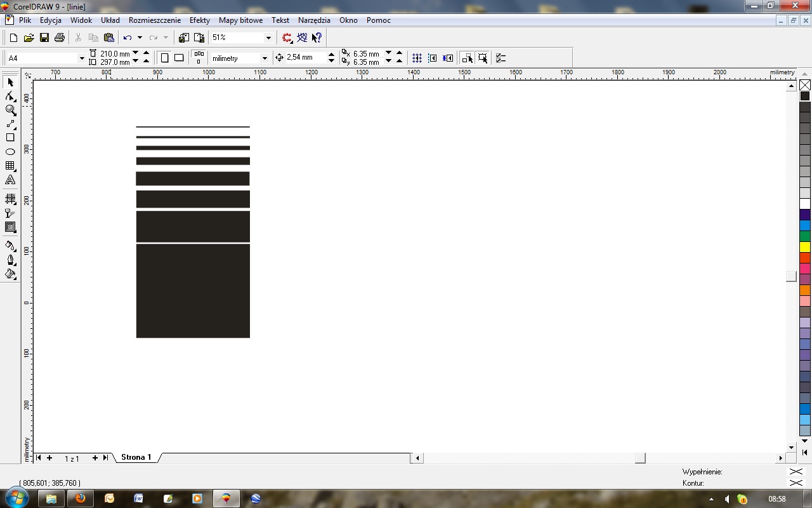Open the milimetry units dropdown

(x=265, y=58)
